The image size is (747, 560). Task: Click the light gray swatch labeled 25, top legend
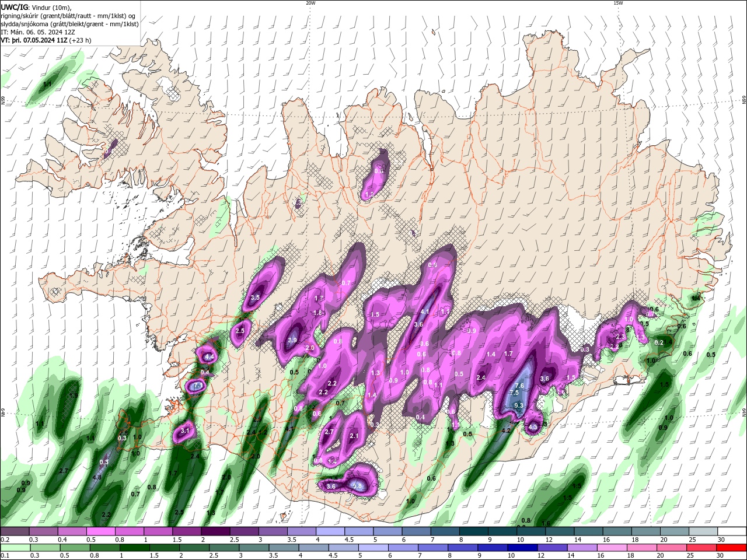click(703, 531)
